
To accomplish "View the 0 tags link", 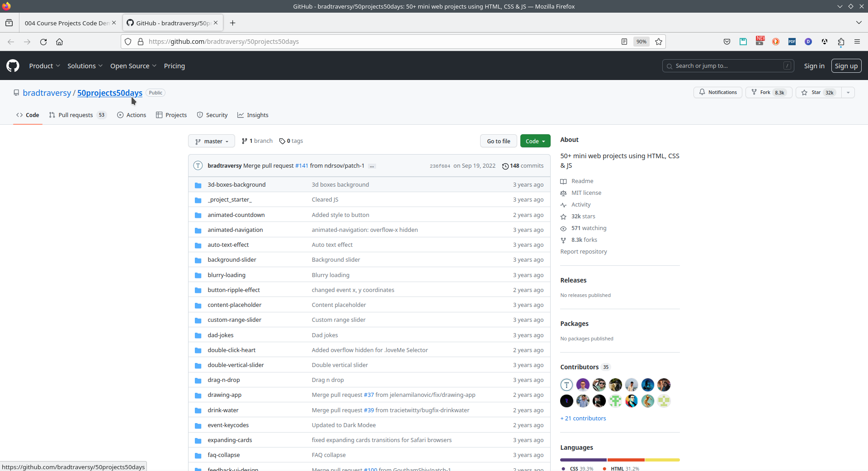I will point(291,141).
